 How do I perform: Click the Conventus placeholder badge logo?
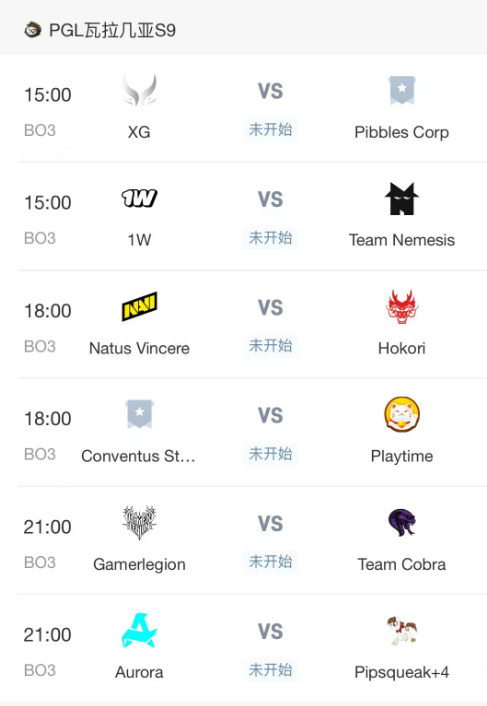click(x=140, y=414)
